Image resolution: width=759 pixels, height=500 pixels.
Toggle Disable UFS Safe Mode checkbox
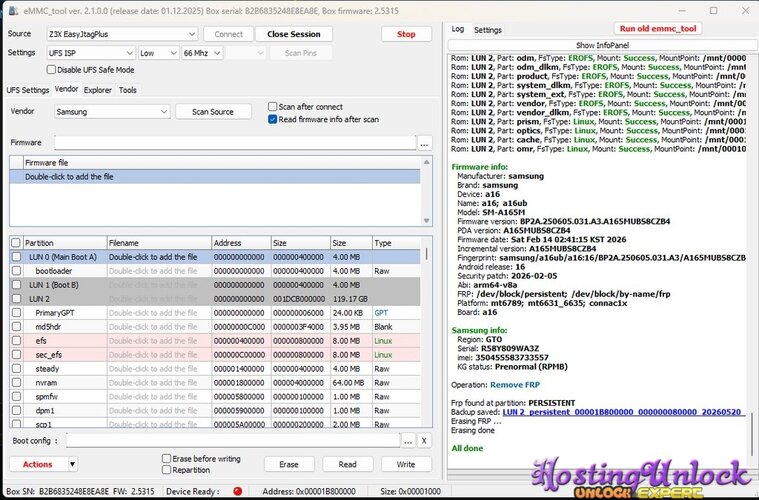point(51,70)
